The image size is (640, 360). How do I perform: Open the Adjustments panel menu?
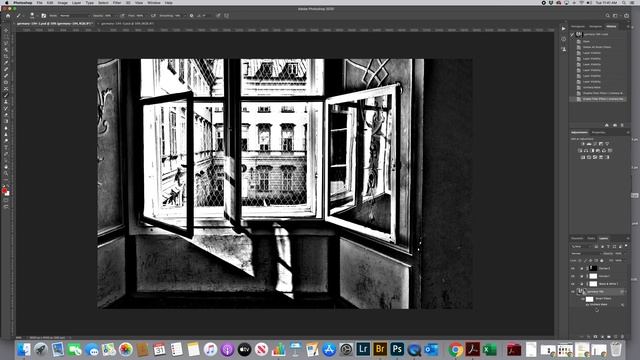coord(628,132)
